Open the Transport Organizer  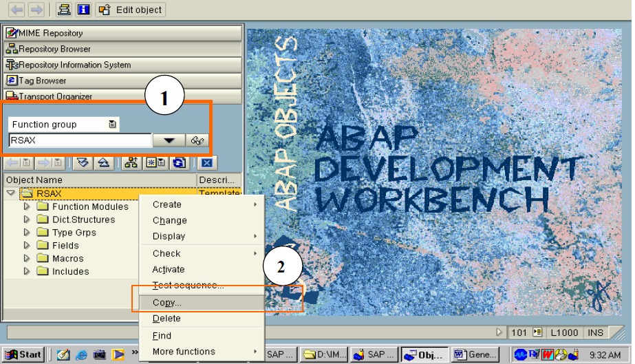coord(122,96)
